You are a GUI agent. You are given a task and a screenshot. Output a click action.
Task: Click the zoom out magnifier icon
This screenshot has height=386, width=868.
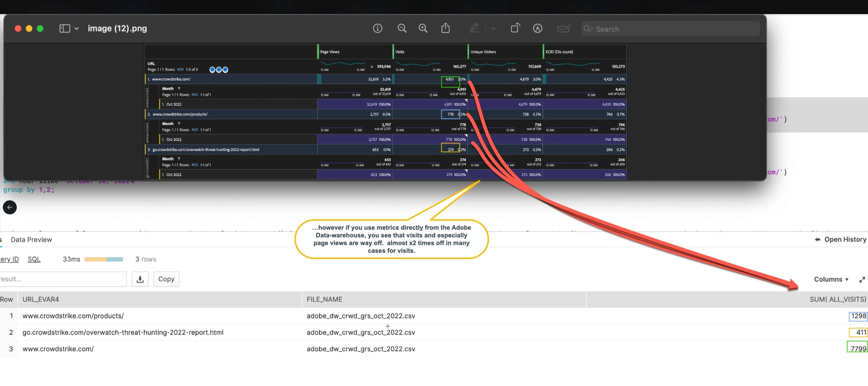[402, 28]
